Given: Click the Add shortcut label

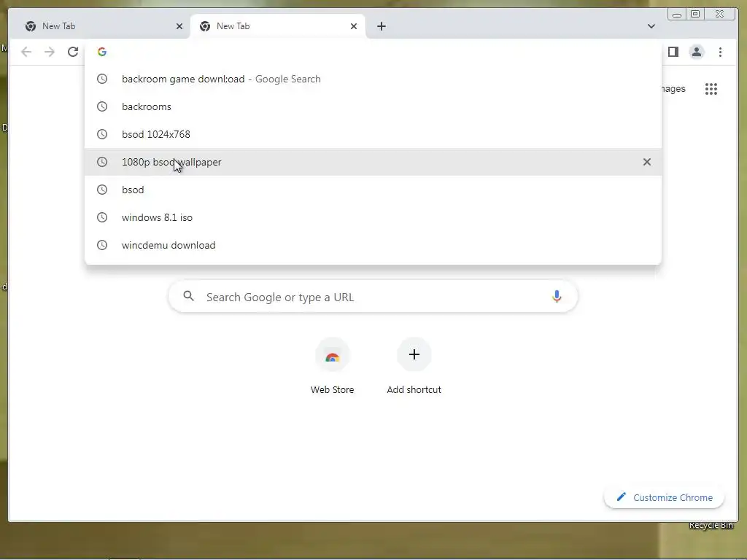Looking at the screenshot, I should tap(414, 389).
